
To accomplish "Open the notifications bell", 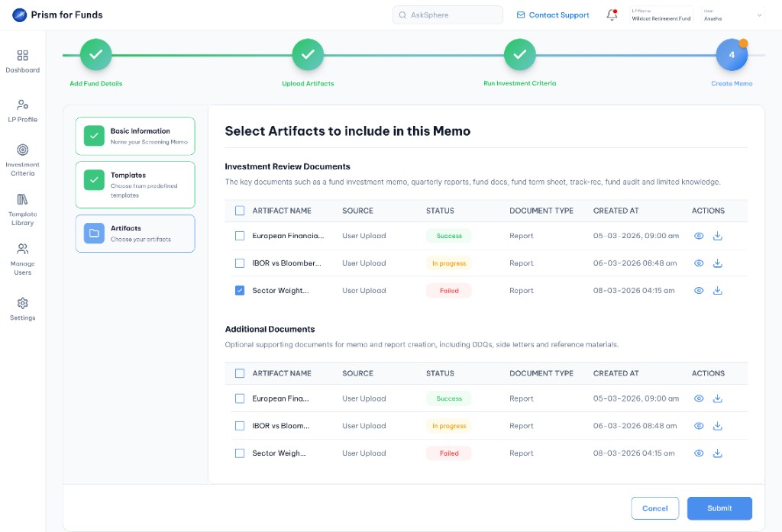I will coord(612,15).
